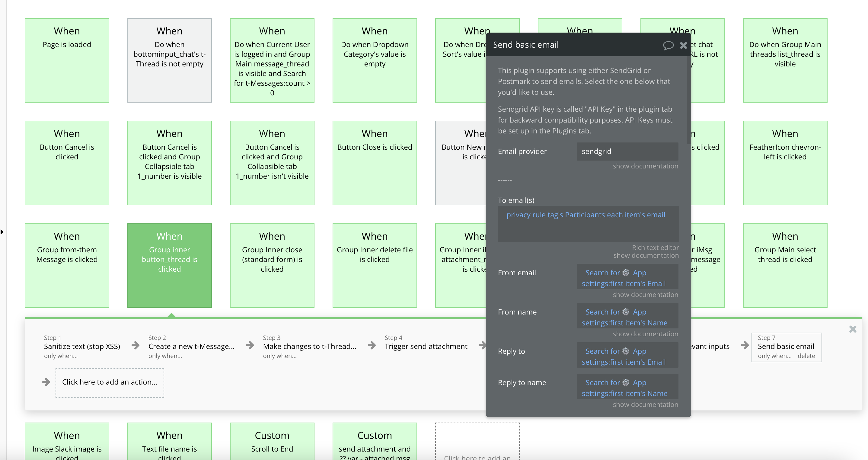The image size is (868, 460).
Task: Click the gear icon in the From name field
Action: (626, 311)
